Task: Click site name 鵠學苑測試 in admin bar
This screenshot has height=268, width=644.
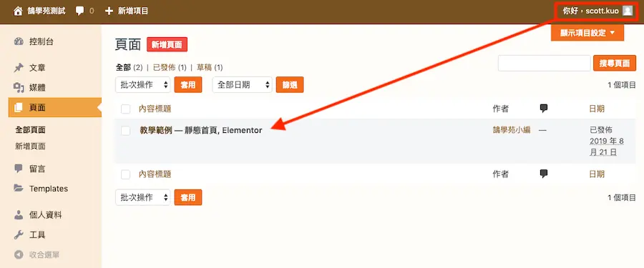Action: [47, 11]
